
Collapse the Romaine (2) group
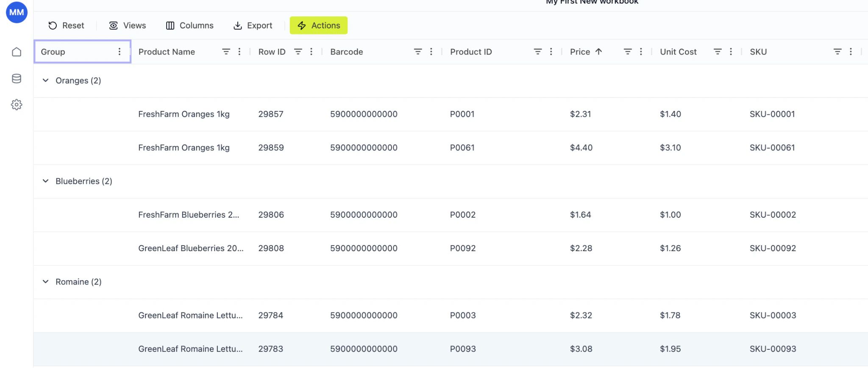click(x=46, y=282)
